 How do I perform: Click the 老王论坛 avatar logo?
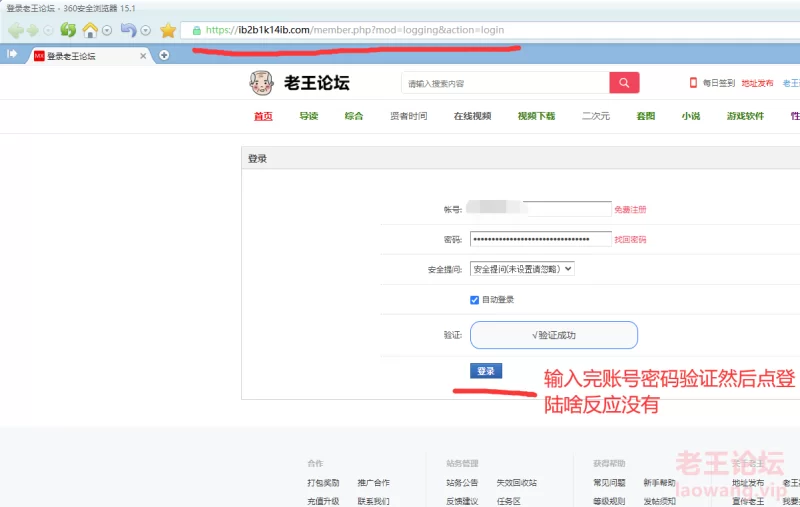click(x=262, y=83)
